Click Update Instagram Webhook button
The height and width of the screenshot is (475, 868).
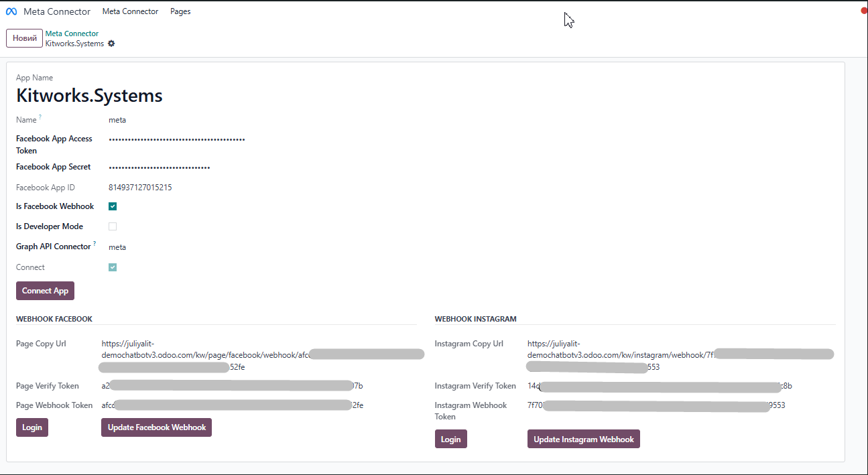coord(583,439)
